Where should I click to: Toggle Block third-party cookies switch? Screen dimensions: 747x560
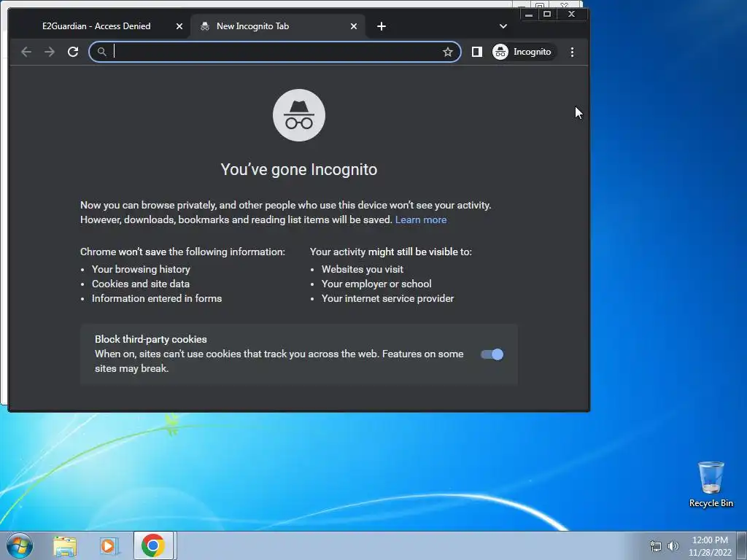[x=492, y=354]
